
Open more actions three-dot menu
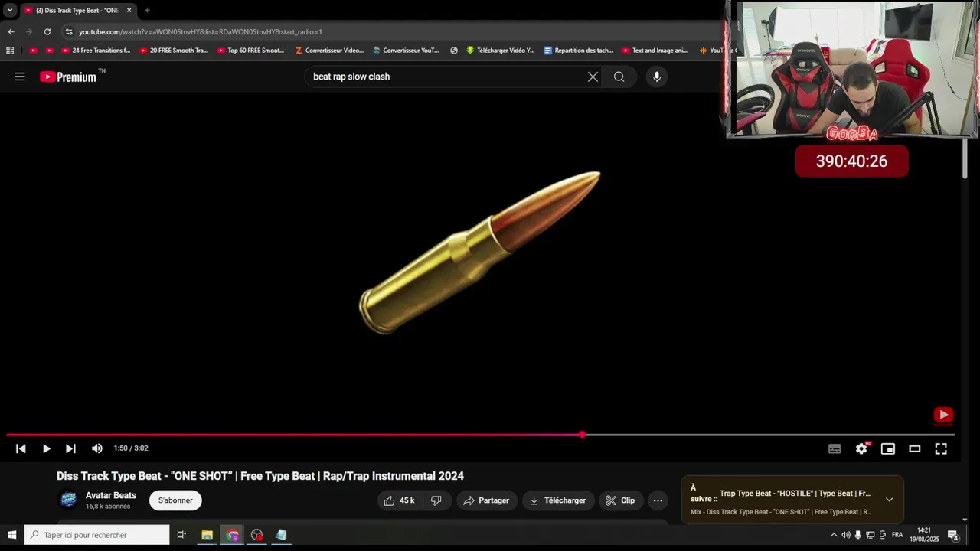click(658, 500)
